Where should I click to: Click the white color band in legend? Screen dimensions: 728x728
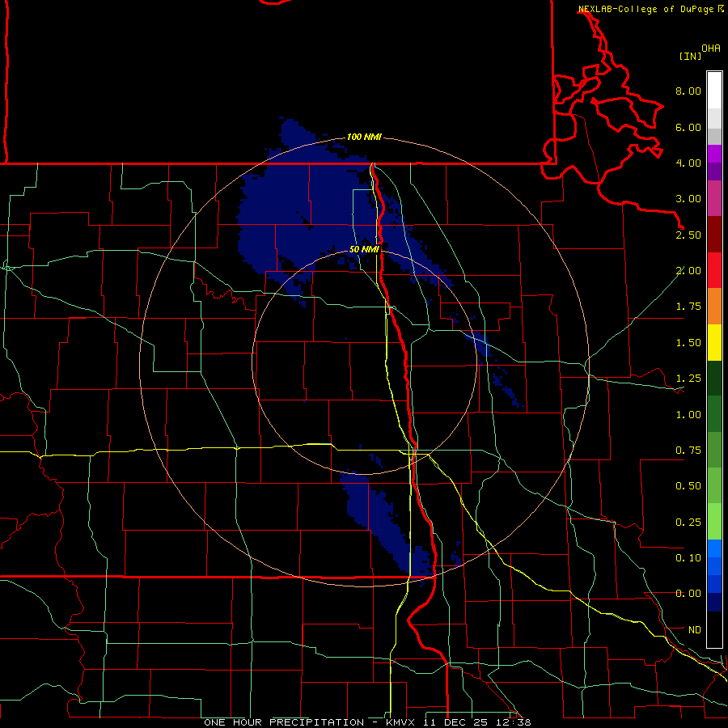[714, 91]
